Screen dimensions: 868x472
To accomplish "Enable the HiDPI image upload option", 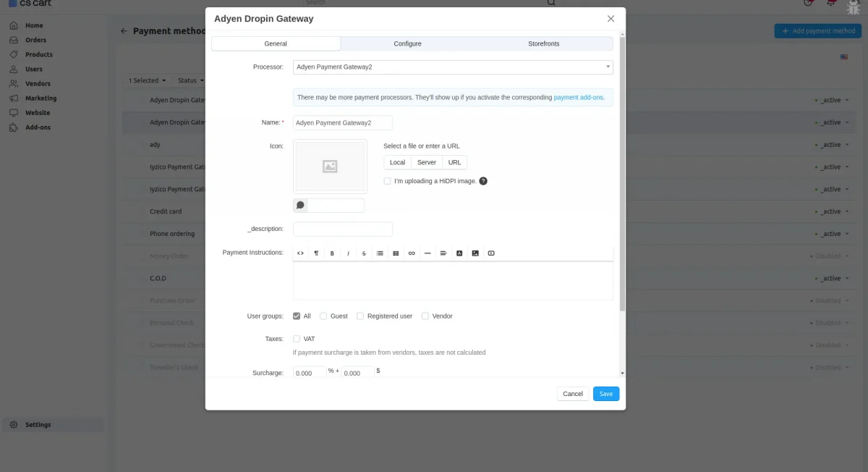I will pyautogui.click(x=387, y=180).
